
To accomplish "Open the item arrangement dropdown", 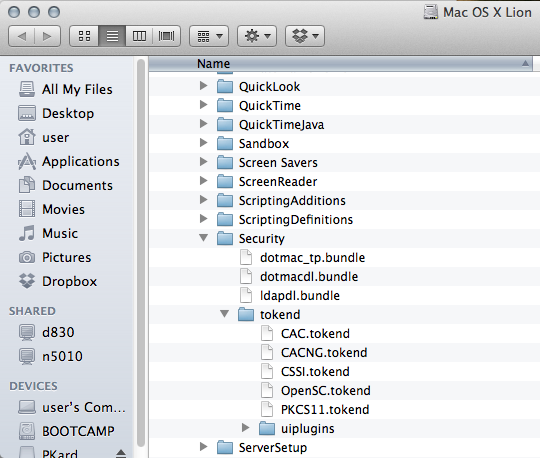I will tap(209, 36).
